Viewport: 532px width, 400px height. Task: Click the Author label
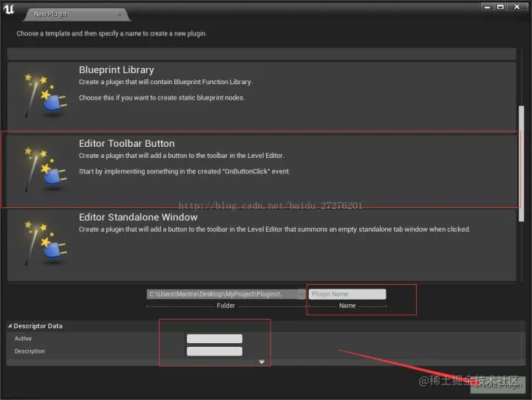(x=23, y=338)
